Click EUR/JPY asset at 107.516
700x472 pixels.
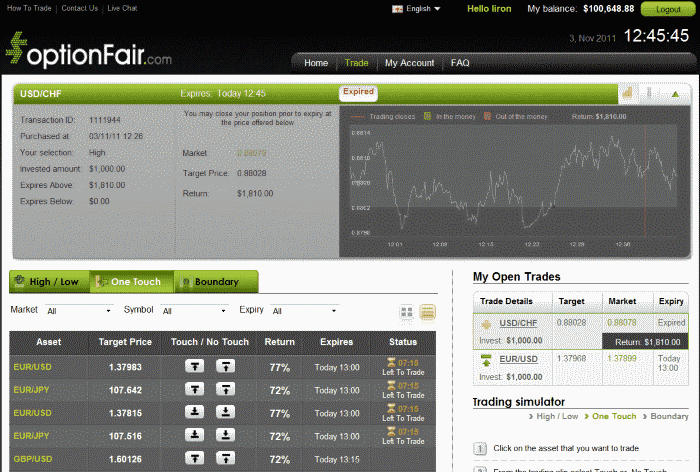coord(31,436)
